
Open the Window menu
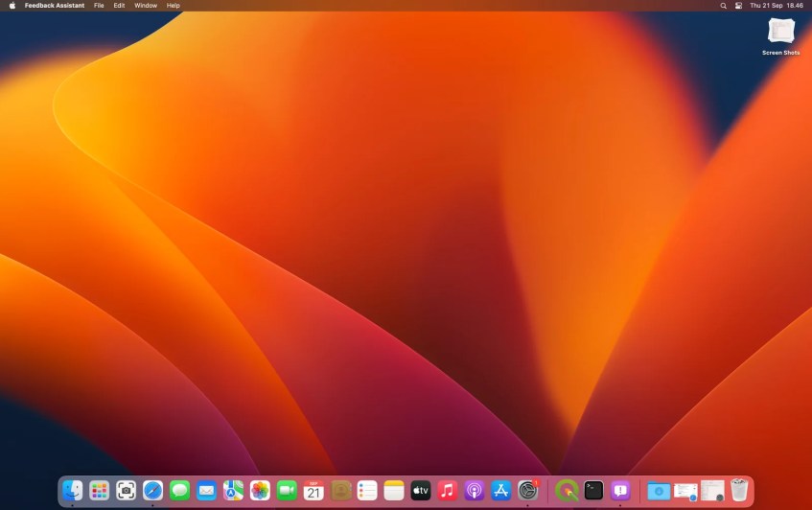click(146, 5)
